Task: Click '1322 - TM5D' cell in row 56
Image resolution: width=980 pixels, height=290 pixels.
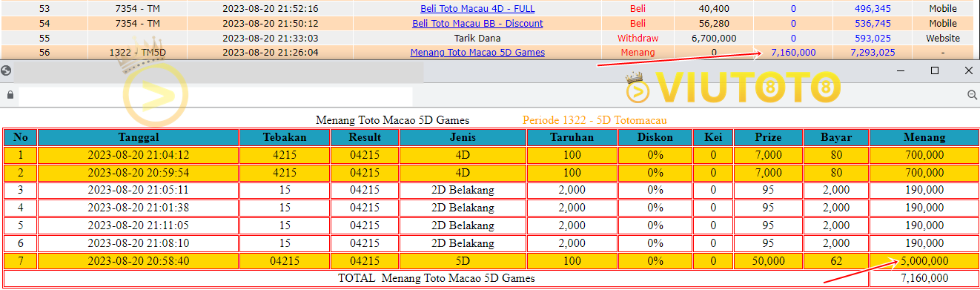Action: [x=138, y=53]
